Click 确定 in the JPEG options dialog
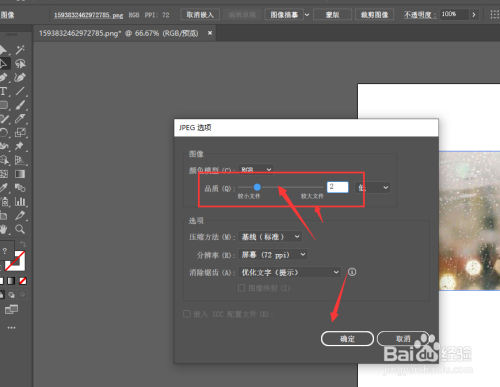The image size is (500, 387). (x=347, y=339)
